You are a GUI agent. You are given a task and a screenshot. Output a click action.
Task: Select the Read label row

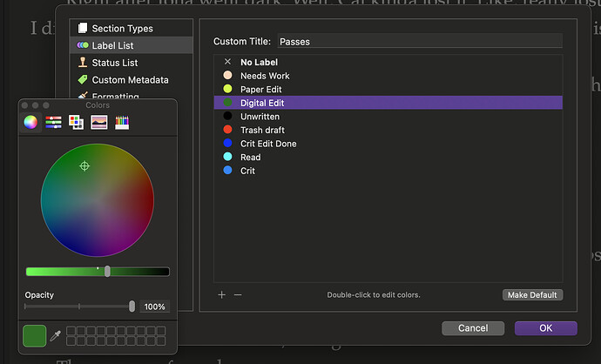(388, 157)
